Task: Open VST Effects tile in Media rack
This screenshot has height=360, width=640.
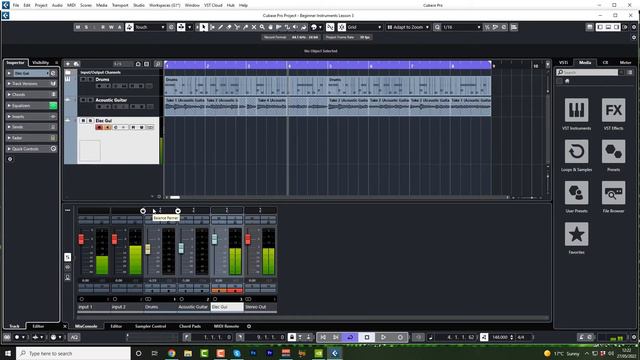Action: 613,110
